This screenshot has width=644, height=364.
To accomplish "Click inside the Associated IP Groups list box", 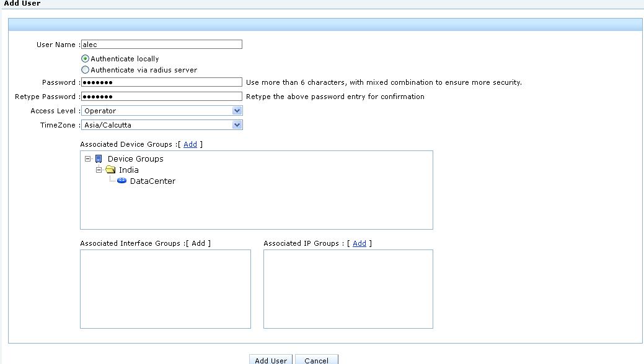I will [x=348, y=288].
